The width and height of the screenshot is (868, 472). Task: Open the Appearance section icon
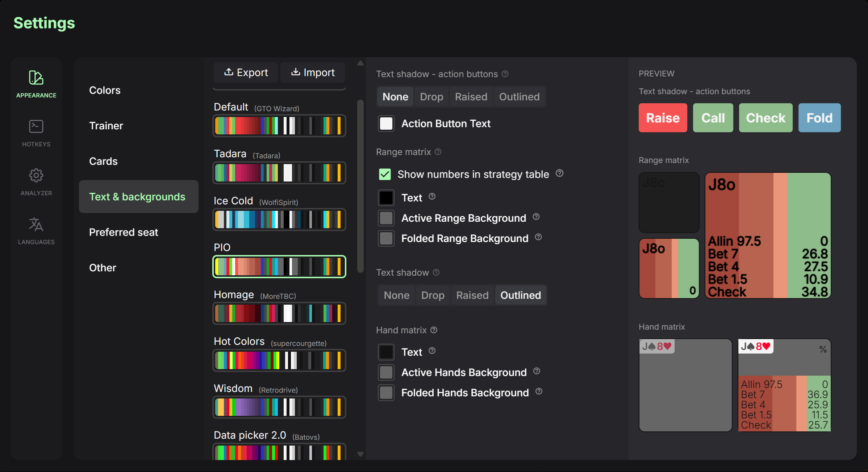click(x=36, y=78)
